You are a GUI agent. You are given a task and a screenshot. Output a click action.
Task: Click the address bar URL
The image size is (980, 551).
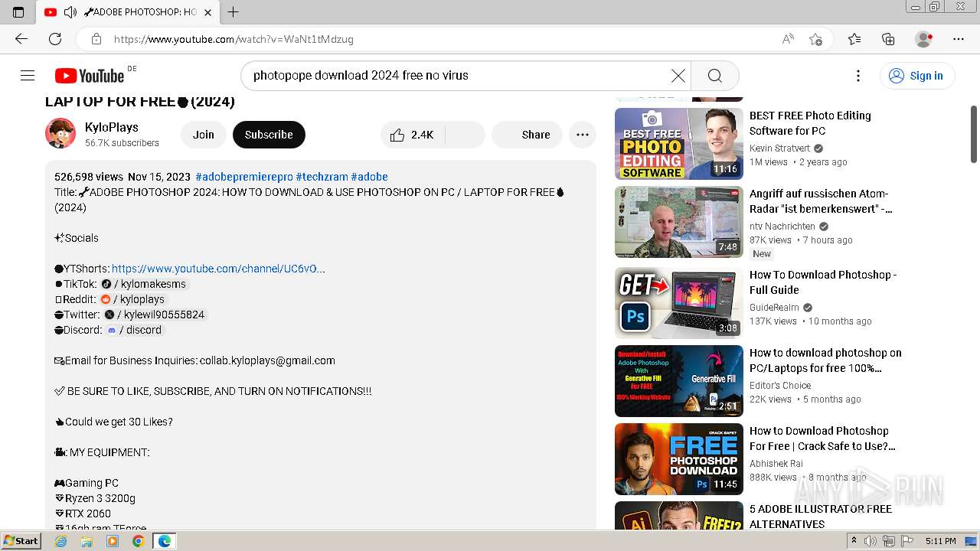point(234,39)
